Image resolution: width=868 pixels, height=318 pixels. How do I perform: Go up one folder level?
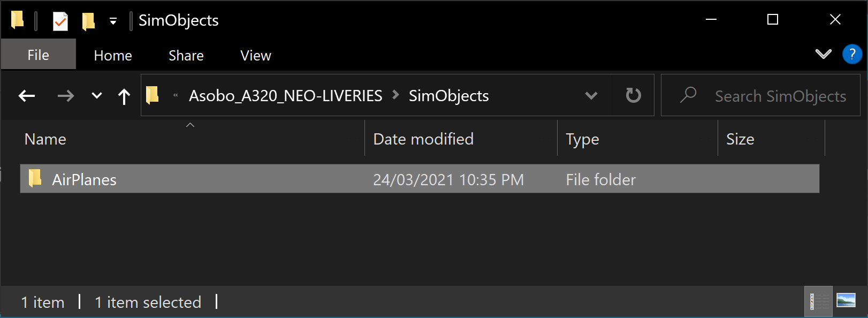(124, 96)
